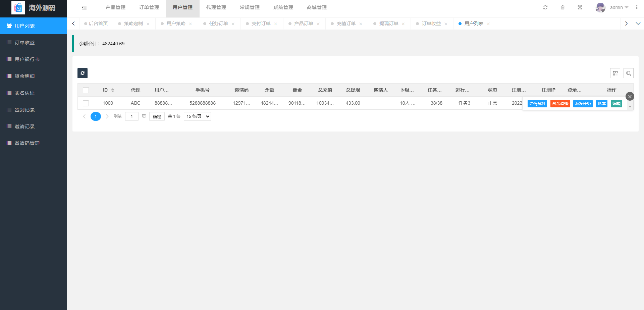Screen dimensions: 644x310
Task: Click the orange 资金调整 button
Action: (x=560, y=104)
